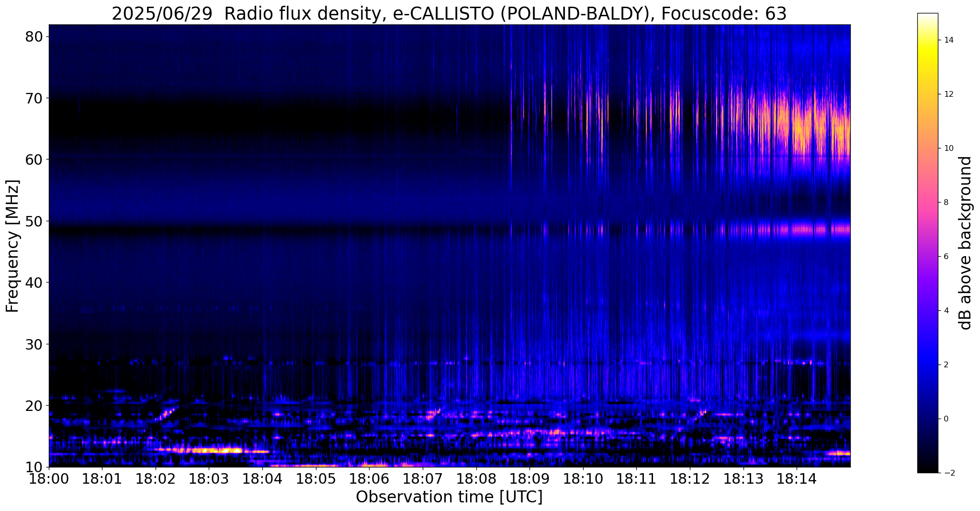
Task: Click the 'Frequency [MHz]' y-axis label
Action: 12,246
